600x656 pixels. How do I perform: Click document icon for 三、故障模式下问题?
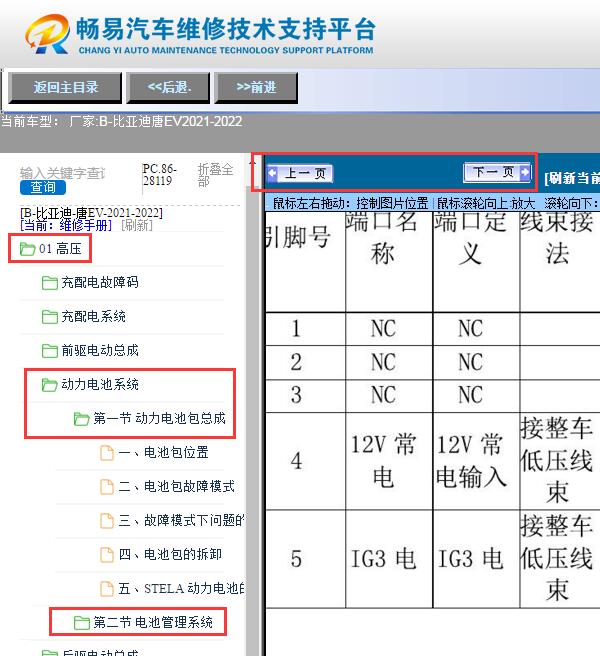pos(107,520)
